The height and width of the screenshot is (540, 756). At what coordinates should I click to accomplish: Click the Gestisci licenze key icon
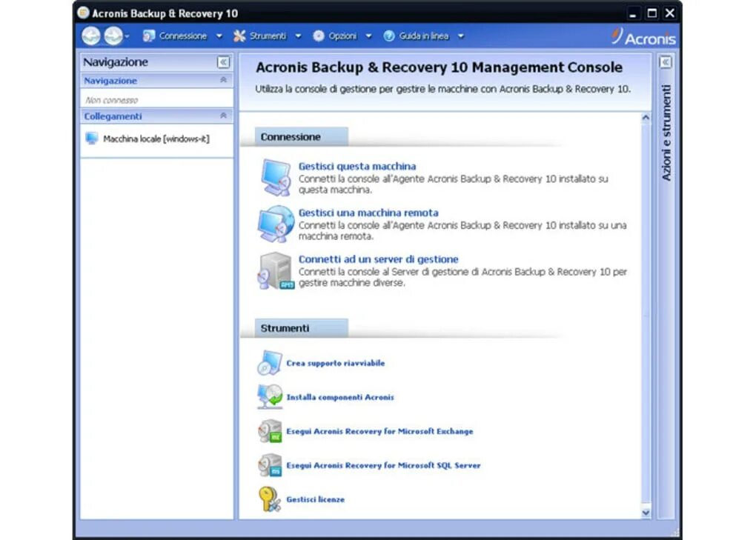click(x=270, y=499)
